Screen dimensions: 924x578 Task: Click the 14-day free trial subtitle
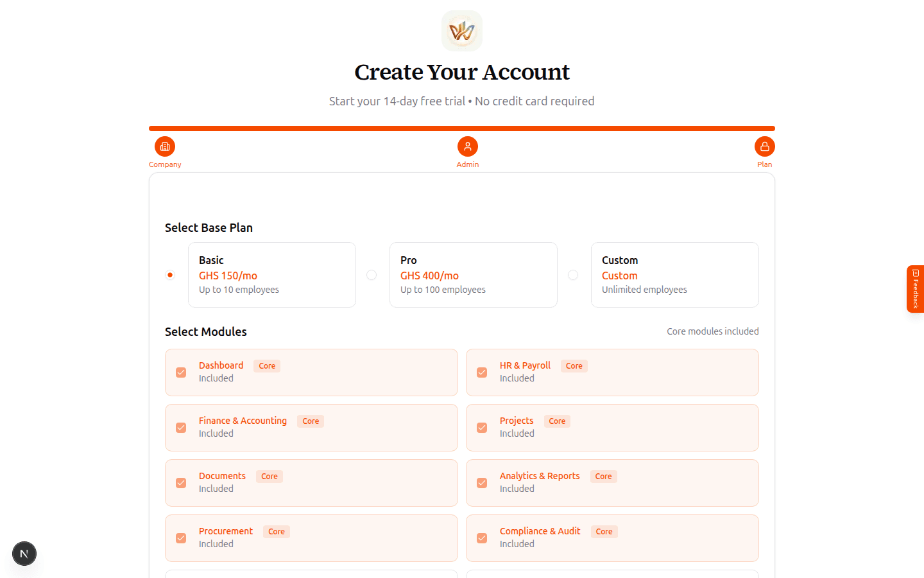[462, 101]
